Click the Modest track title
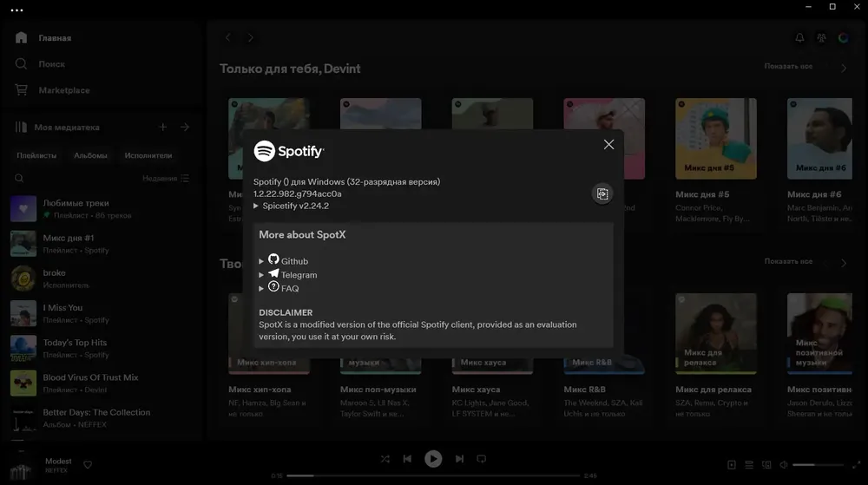This screenshot has height=485, width=868. 58,461
